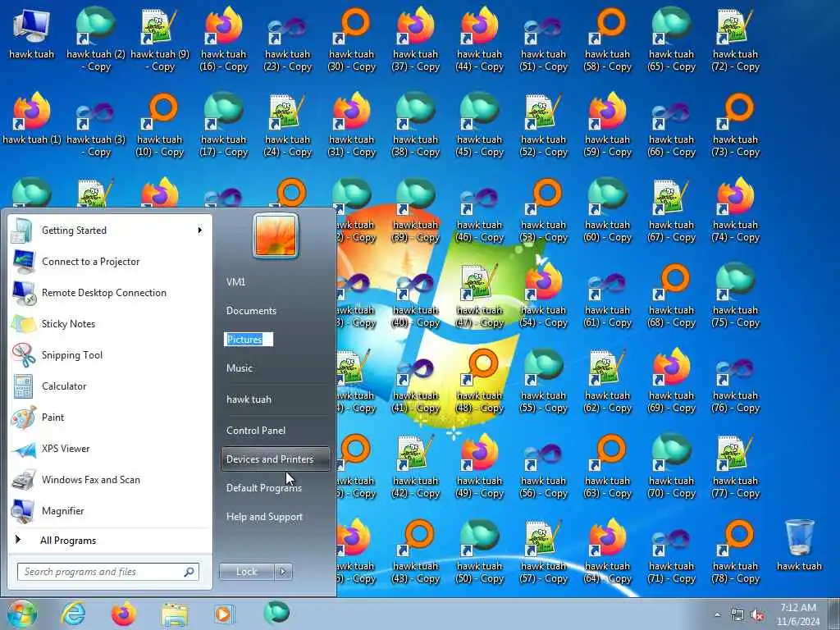The image size is (840, 630).
Task: Open Devices and Printers
Action: [x=276, y=459]
